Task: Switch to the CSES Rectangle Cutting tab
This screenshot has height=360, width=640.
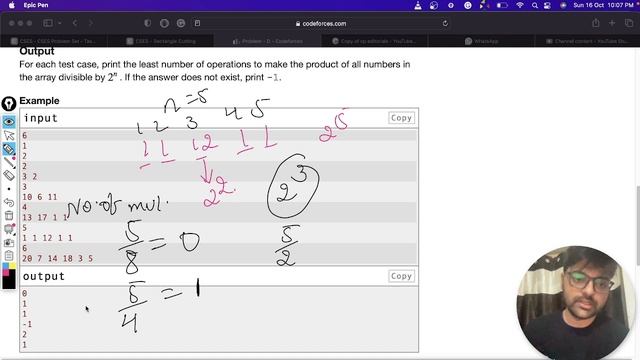Action: (x=161, y=41)
